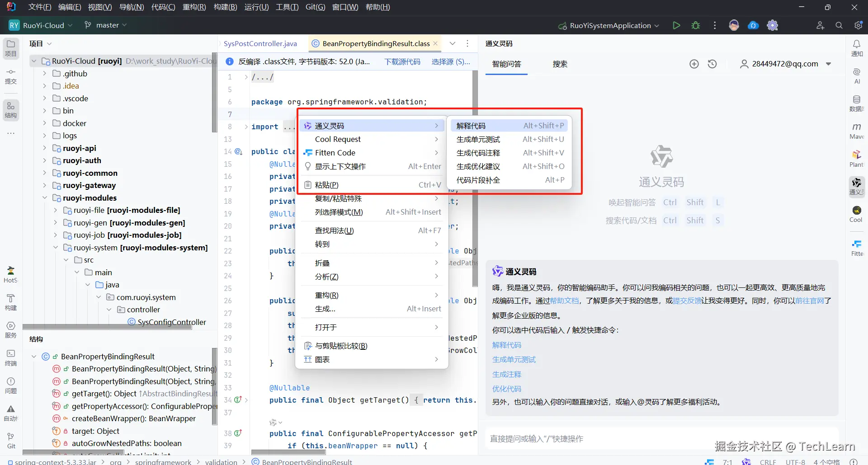Select getTarget(): Object in Structure panel
This screenshot has height=465, width=868.
click(x=104, y=394)
